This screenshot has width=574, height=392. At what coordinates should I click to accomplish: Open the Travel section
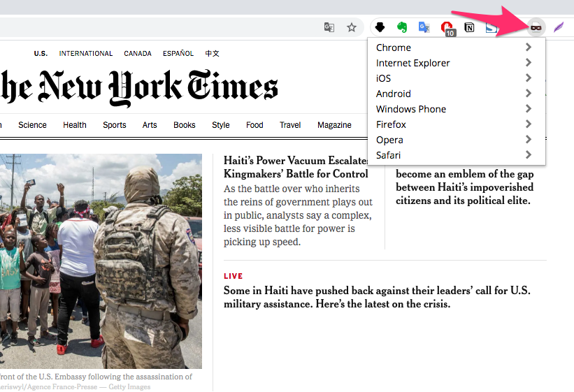point(290,125)
